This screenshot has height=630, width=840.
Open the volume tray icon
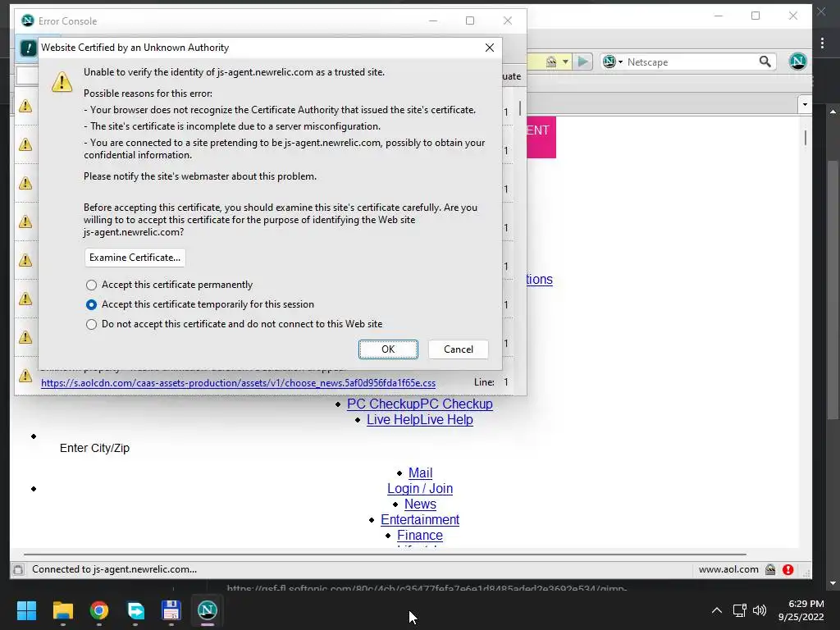(x=759, y=610)
